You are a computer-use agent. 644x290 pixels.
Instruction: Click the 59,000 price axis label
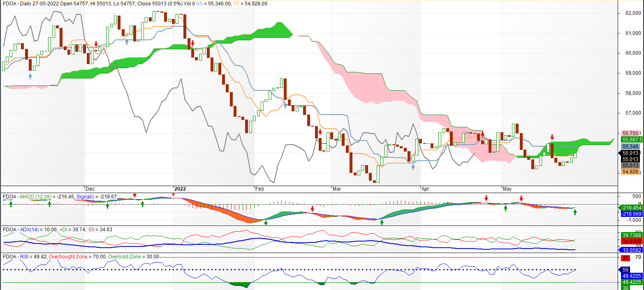point(633,73)
